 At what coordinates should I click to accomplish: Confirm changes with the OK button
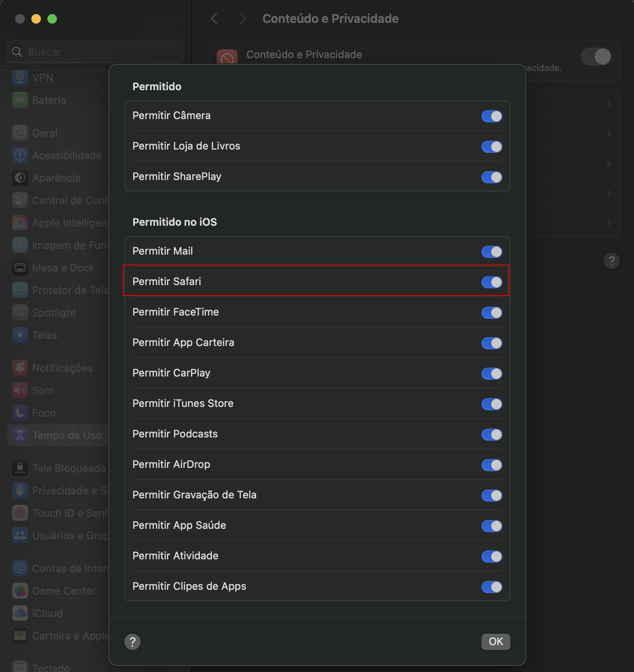496,642
